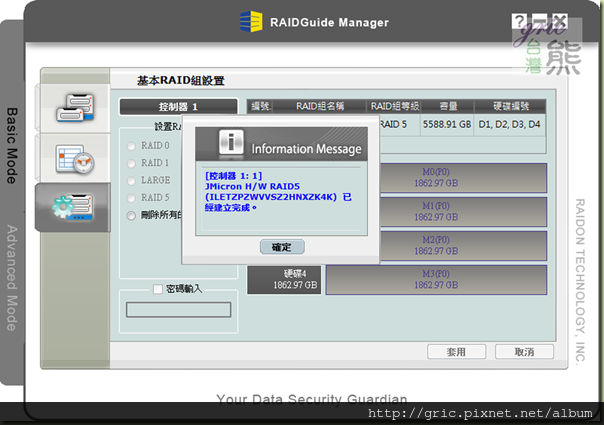Select the RAID 0 radio button
The width and height of the screenshot is (604, 425).
[131, 146]
